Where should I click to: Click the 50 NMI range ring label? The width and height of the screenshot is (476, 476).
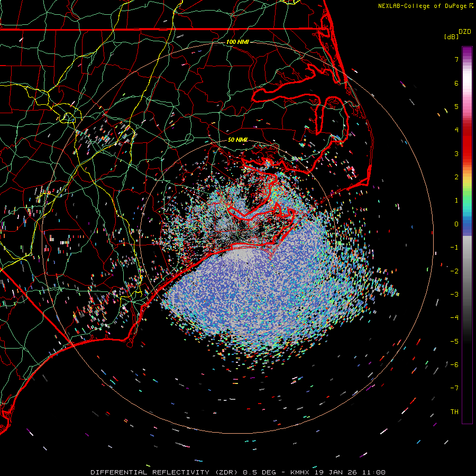point(237,140)
